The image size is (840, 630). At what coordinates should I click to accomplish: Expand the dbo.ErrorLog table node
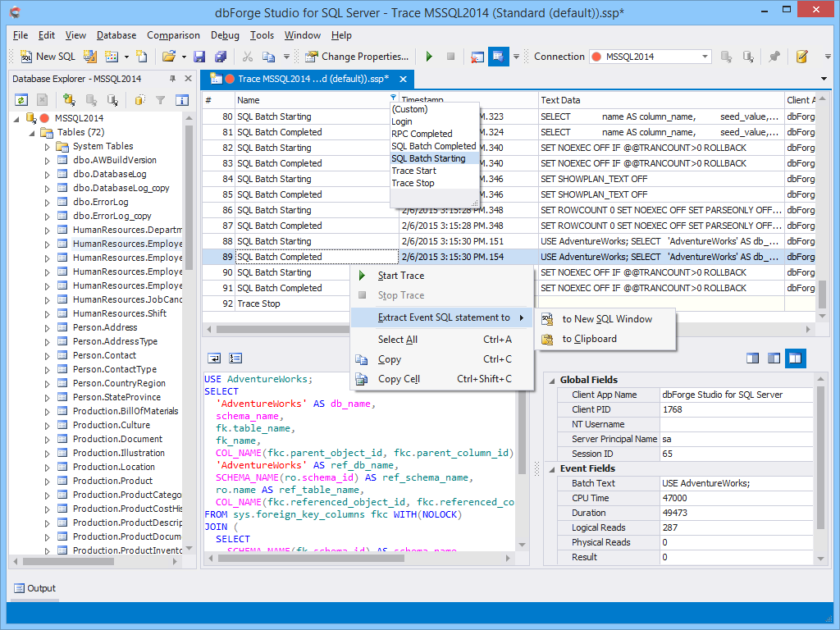pos(48,202)
